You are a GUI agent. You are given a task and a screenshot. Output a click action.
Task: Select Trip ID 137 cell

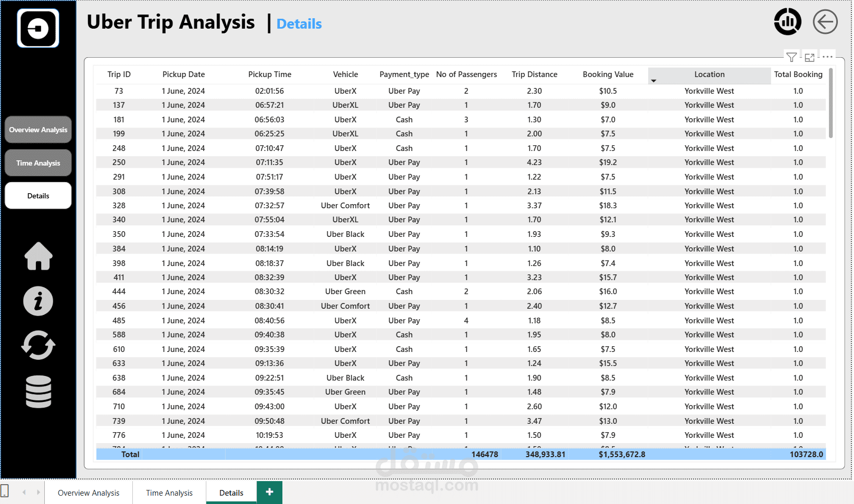pyautogui.click(x=119, y=105)
